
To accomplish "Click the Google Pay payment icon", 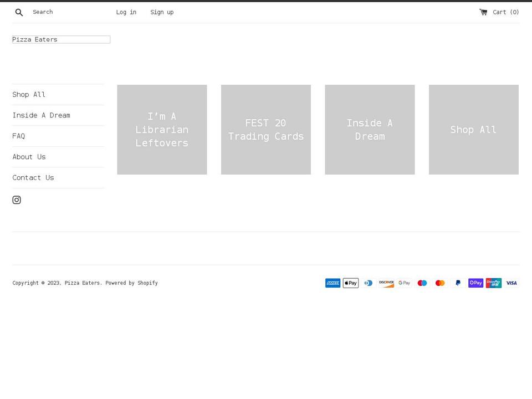I will pos(404,283).
